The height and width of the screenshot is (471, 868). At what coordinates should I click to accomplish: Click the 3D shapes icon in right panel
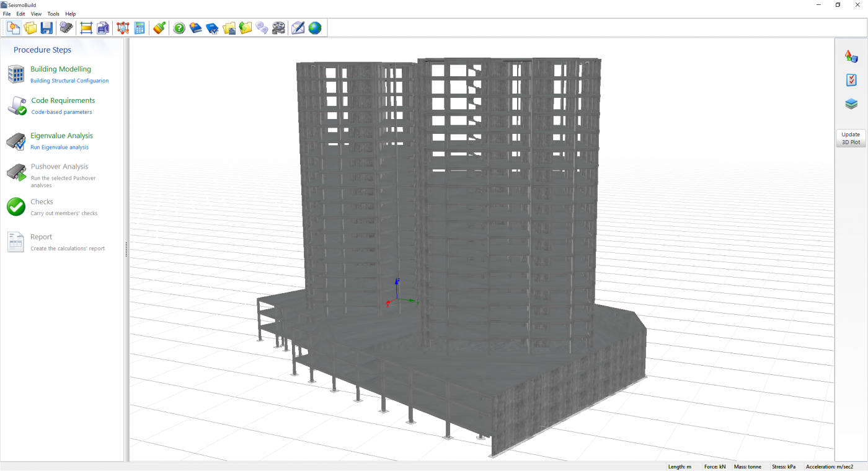[851, 56]
